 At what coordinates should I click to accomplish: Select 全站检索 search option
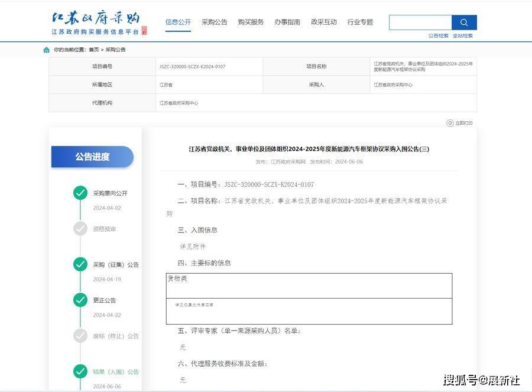point(463,35)
